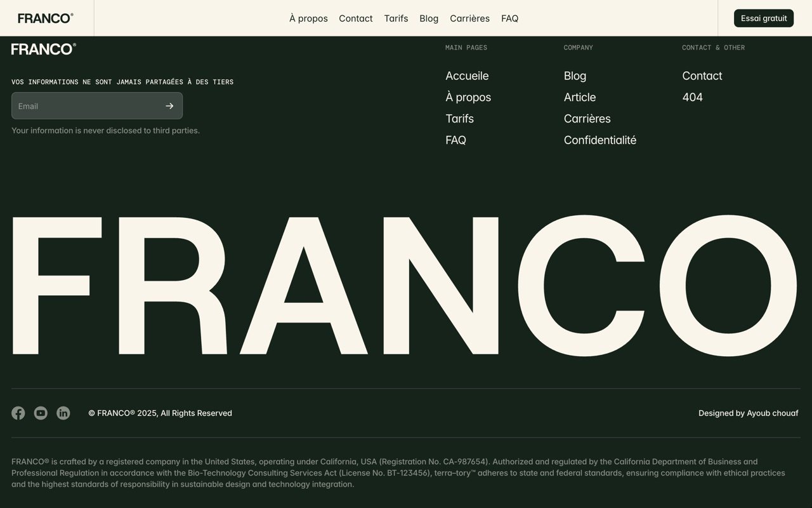The height and width of the screenshot is (508, 812).
Task: Open the YouTube social icon
Action: (x=41, y=413)
